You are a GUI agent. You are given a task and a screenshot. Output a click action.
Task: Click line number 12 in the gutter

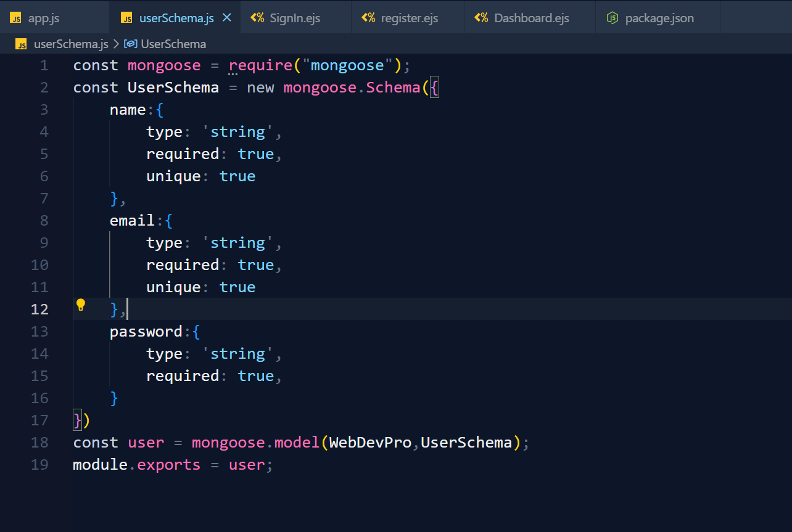39,309
